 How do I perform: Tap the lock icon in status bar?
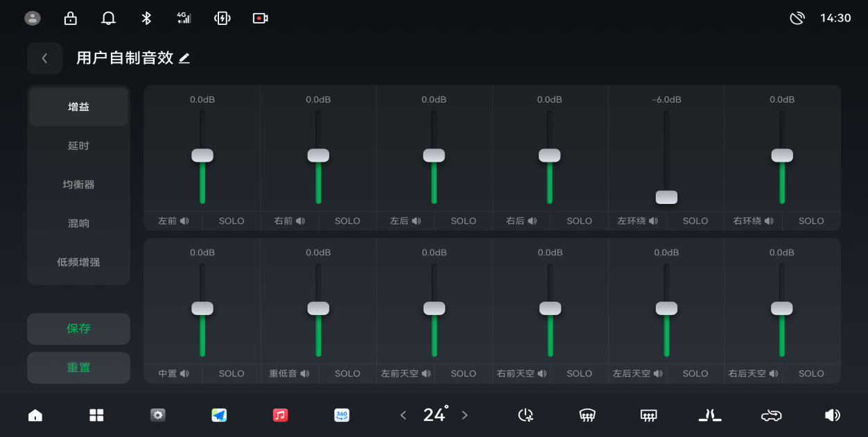70,18
